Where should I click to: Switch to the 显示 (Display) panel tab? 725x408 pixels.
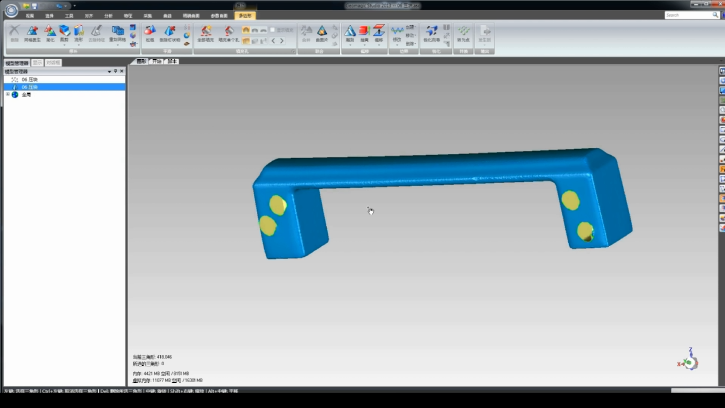point(38,62)
